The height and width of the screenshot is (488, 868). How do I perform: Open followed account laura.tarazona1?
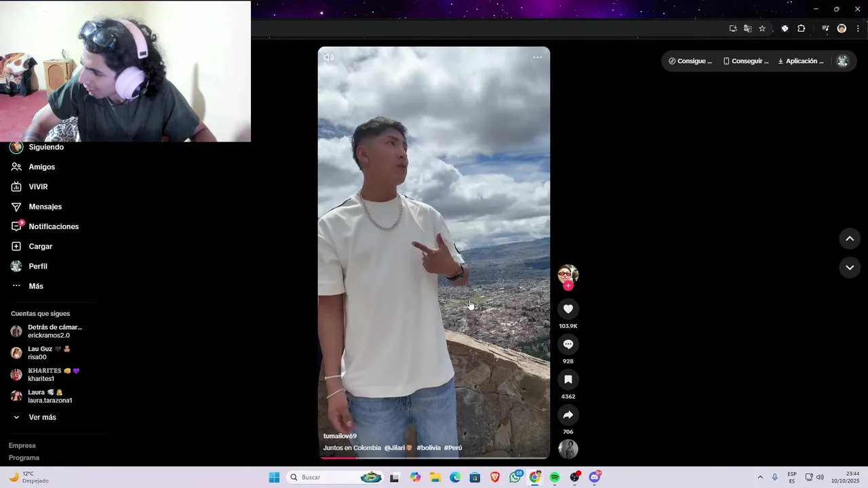[x=42, y=396]
